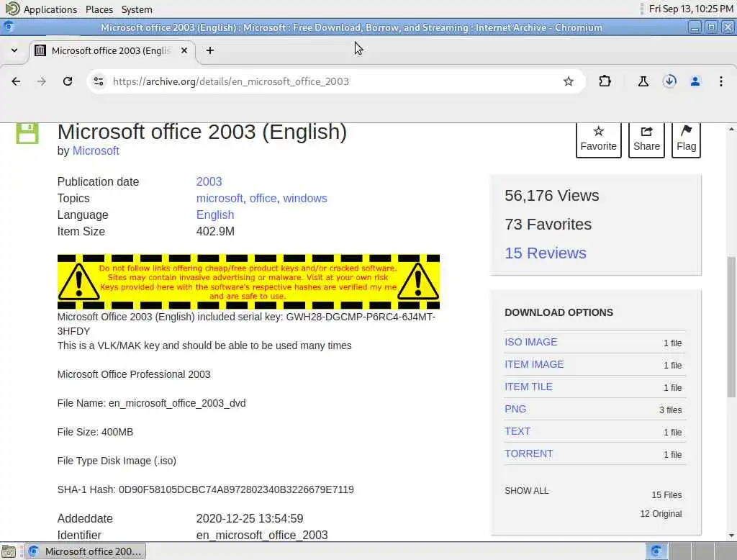The image size is (737, 560).
Task: Download the TEXT file
Action: click(517, 431)
